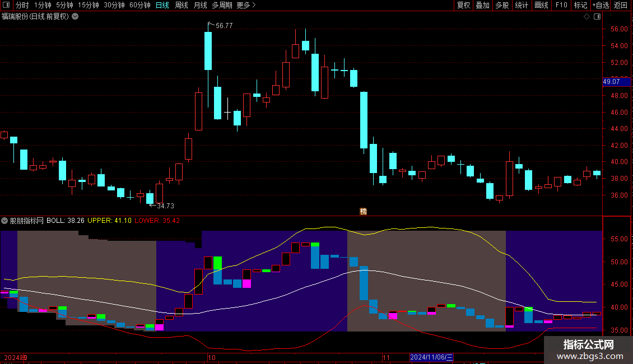
Task: Select the 60分钟 period tab
Action: (x=140, y=5)
